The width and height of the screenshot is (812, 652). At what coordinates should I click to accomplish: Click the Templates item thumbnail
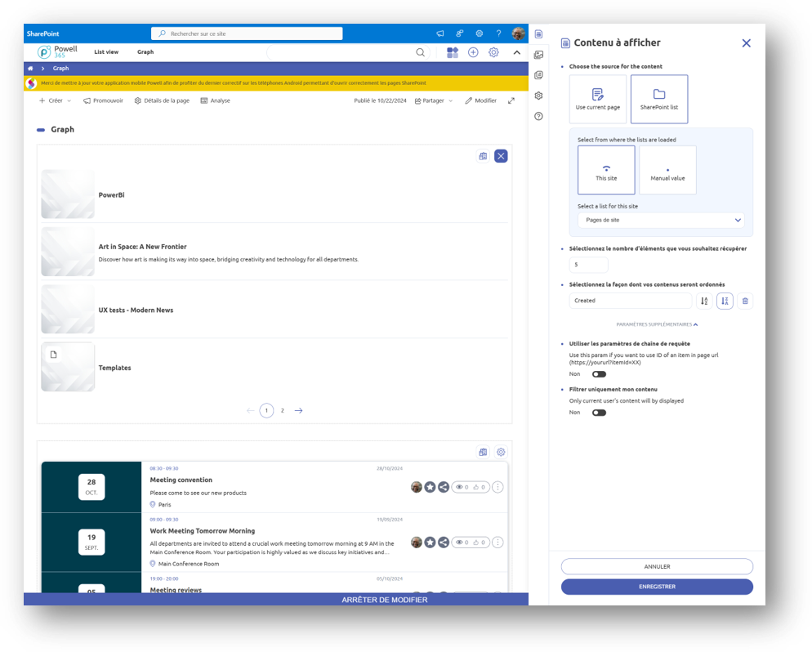(x=68, y=367)
